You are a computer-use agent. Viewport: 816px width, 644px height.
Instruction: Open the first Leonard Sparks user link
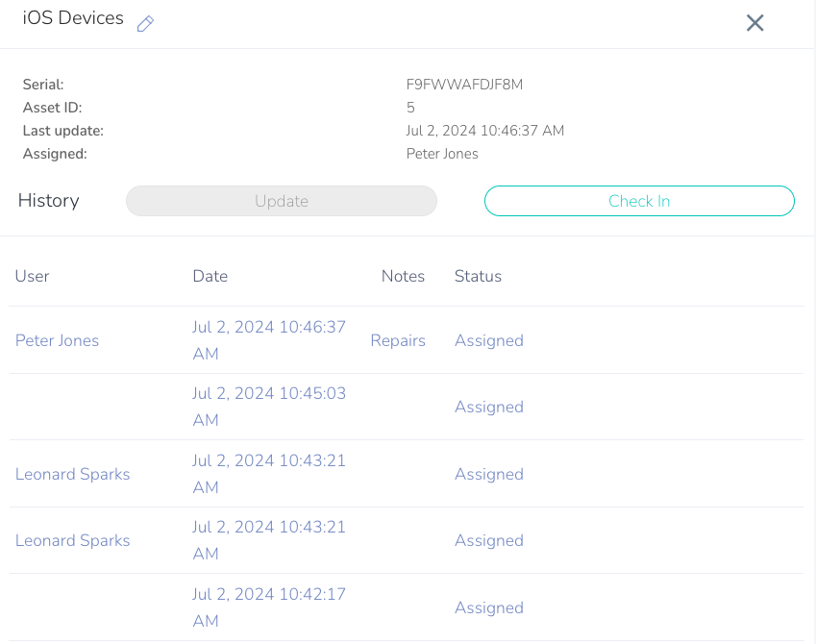[x=72, y=474]
